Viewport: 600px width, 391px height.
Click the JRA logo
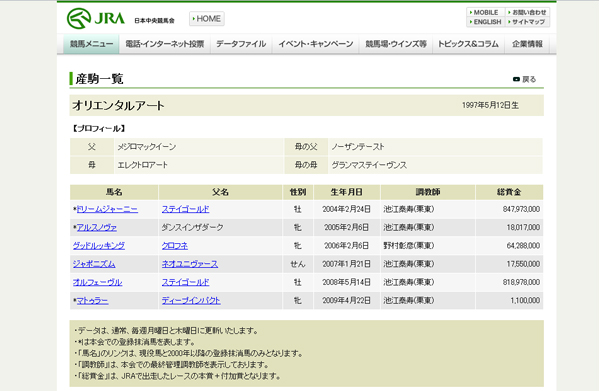pos(96,18)
